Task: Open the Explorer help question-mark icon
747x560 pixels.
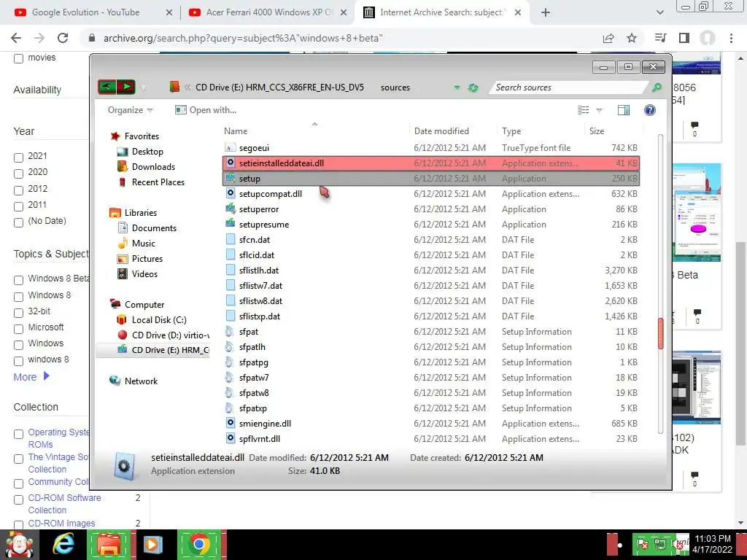Action: pyautogui.click(x=649, y=110)
